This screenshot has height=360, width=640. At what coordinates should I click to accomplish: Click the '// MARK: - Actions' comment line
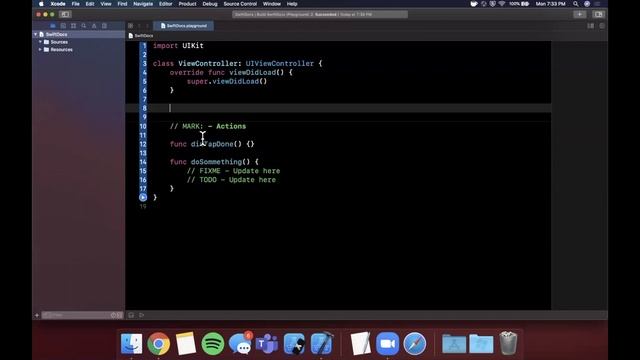208,127
